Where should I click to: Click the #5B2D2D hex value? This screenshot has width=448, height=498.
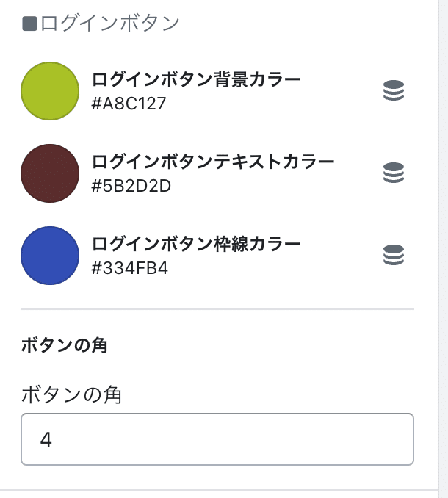tap(131, 186)
